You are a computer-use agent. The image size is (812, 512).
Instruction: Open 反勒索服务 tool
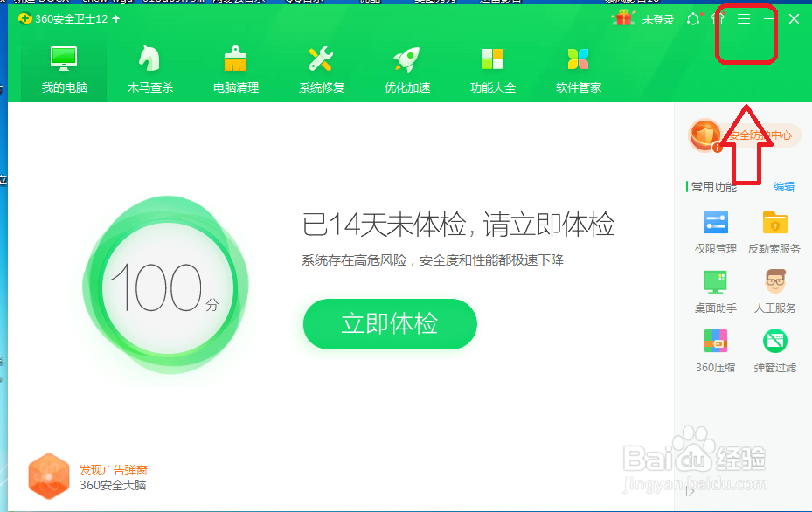[x=774, y=232]
